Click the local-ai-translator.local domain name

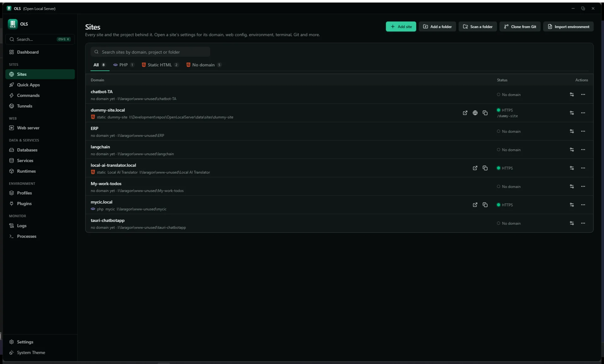(113, 165)
